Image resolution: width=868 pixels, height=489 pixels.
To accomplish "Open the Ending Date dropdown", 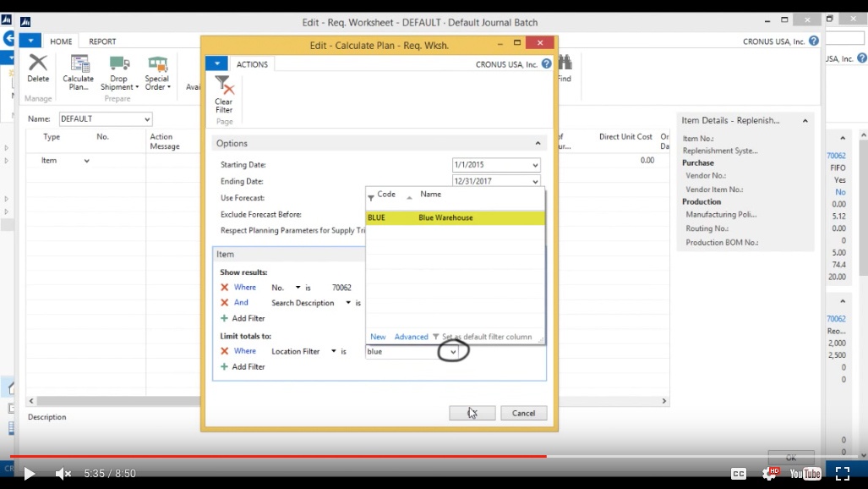I will pos(535,181).
